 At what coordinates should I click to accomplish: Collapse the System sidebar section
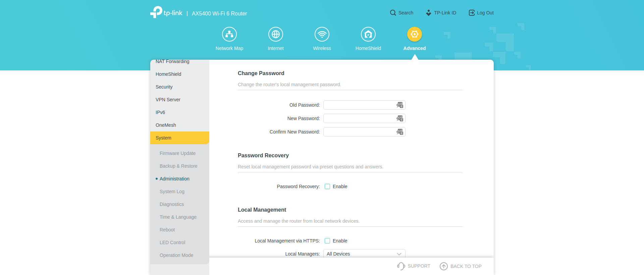[x=179, y=138]
